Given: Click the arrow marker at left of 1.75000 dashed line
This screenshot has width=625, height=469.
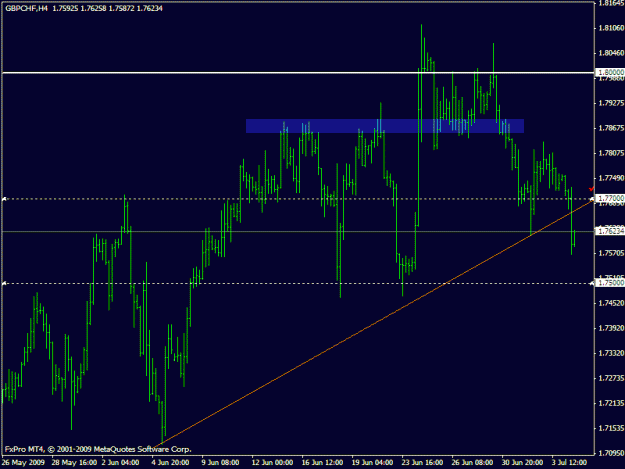Looking at the screenshot, I should (x=4, y=284).
